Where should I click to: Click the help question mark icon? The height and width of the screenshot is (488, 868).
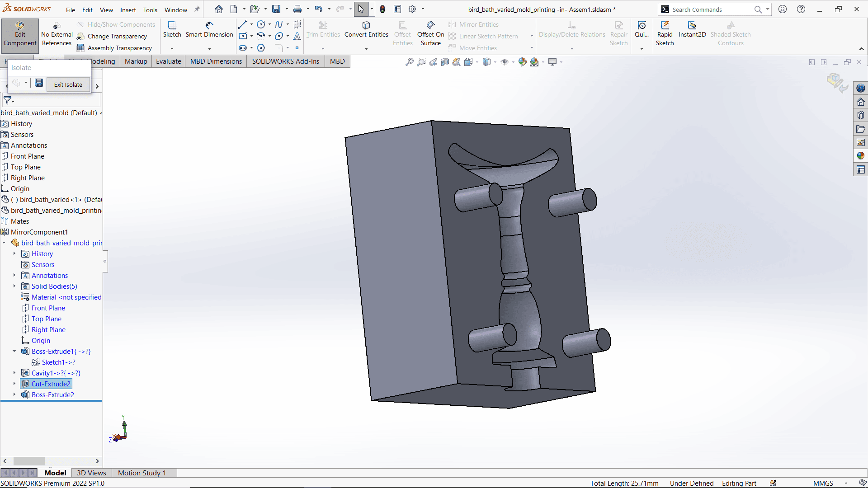pyautogui.click(x=801, y=9)
